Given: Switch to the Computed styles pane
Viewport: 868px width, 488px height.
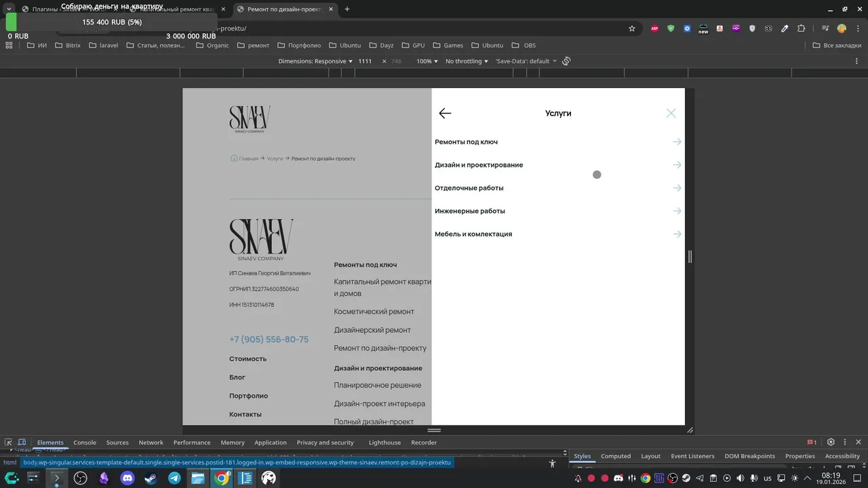Looking at the screenshot, I should pyautogui.click(x=616, y=456).
